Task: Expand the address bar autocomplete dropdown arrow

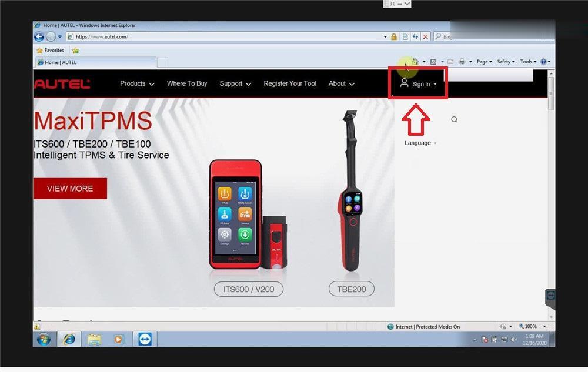Action: [x=385, y=36]
